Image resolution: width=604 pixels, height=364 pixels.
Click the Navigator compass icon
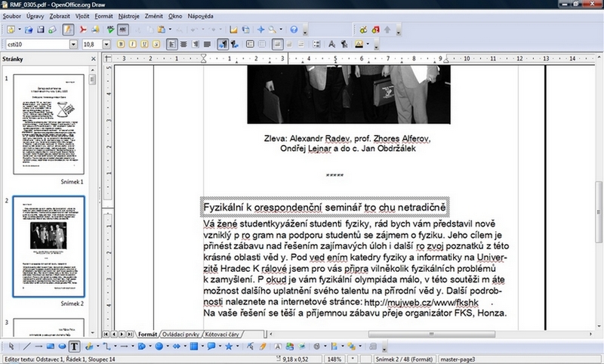[x=261, y=29]
